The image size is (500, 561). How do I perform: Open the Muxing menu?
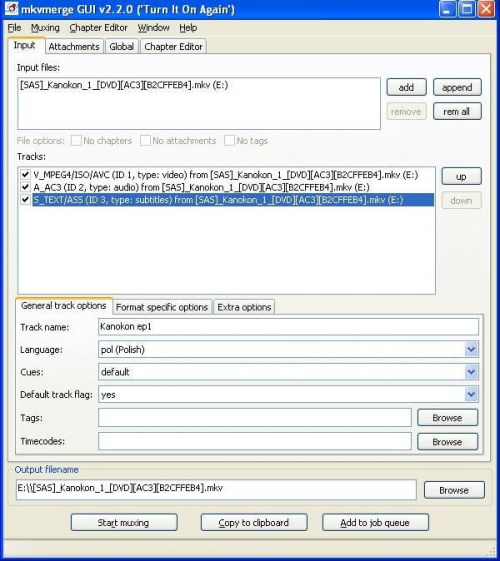click(x=45, y=28)
